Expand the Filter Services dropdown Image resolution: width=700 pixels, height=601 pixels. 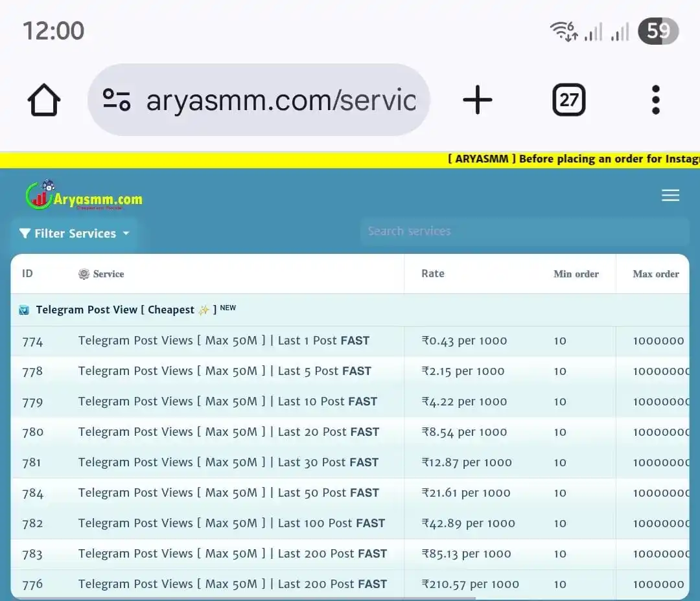pos(74,233)
